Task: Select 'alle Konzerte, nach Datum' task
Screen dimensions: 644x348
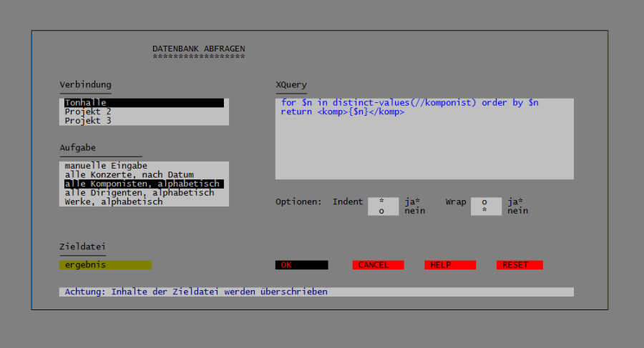Action: point(143,174)
